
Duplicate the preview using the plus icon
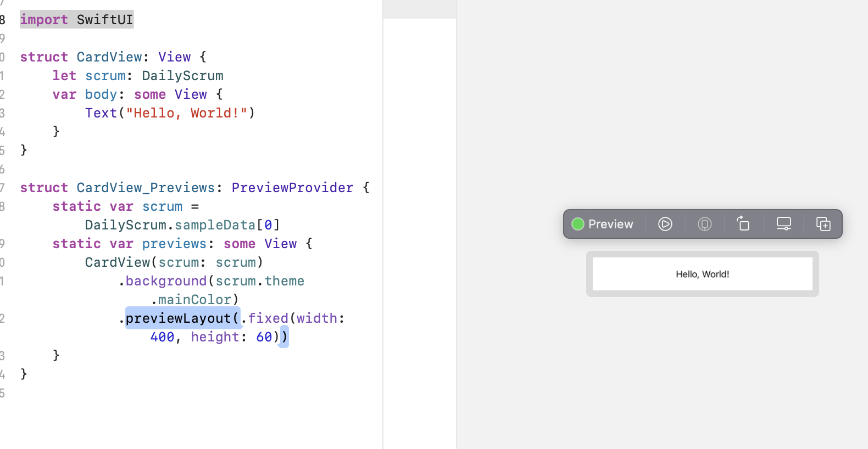click(823, 224)
